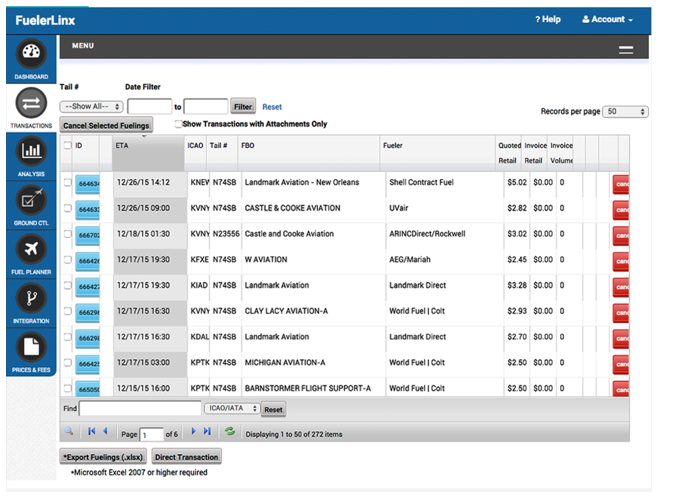Open Fuel Planner airplane icon
This screenshot has height=499, width=687.
tap(30, 251)
